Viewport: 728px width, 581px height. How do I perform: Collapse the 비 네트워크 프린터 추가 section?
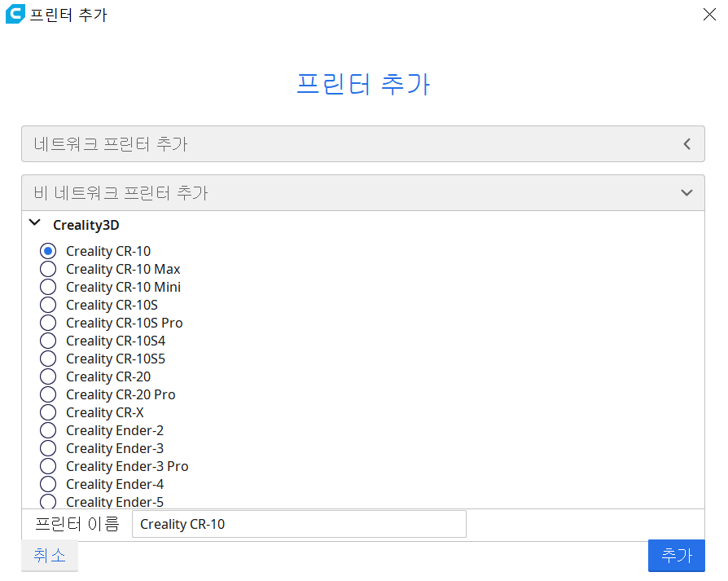pos(363,193)
